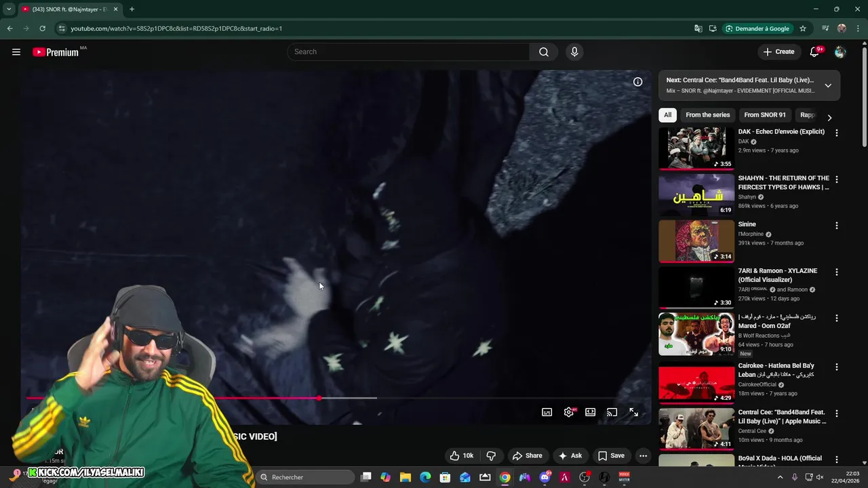Screen dimensions: 868x488
Task: Open Chrome tab search dropdown
Action: 9,9
